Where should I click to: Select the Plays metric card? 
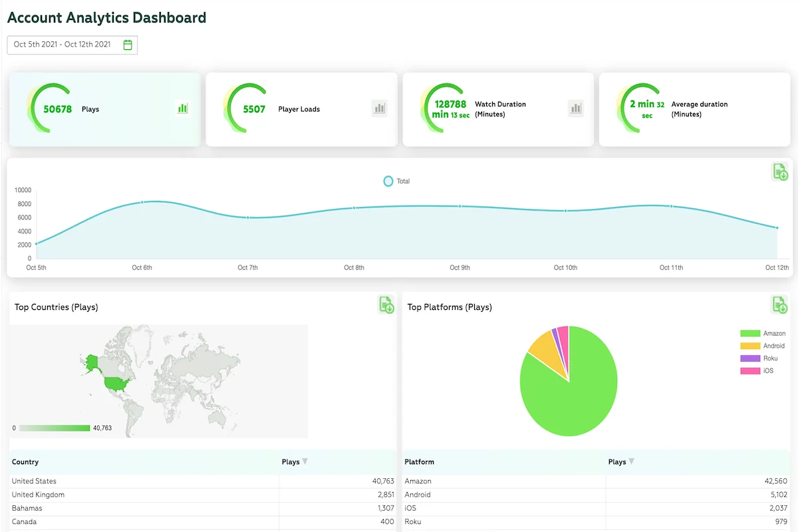pos(105,110)
